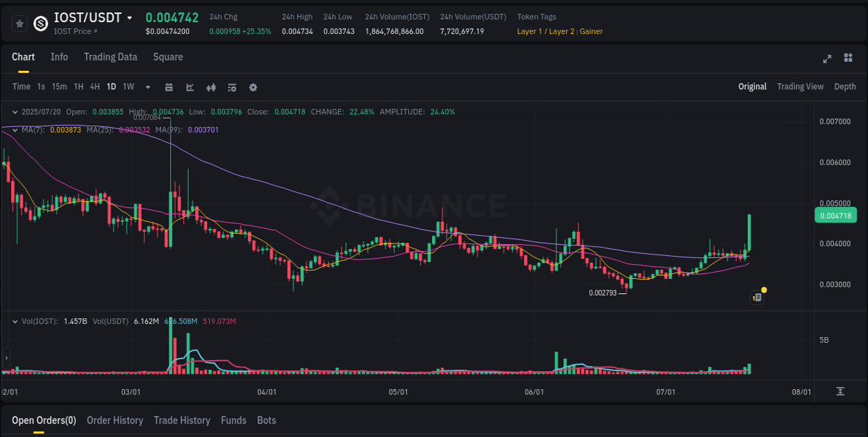Open the date range picker icon
This screenshot has width=868, height=437.
click(169, 87)
